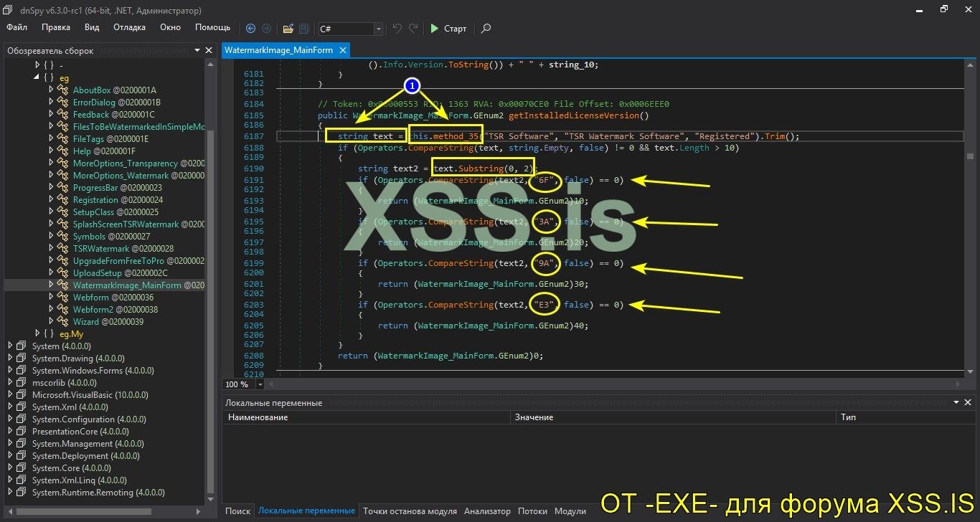980x522 pixels.
Task: Click the redo icon in toolbar
Action: [x=413, y=29]
